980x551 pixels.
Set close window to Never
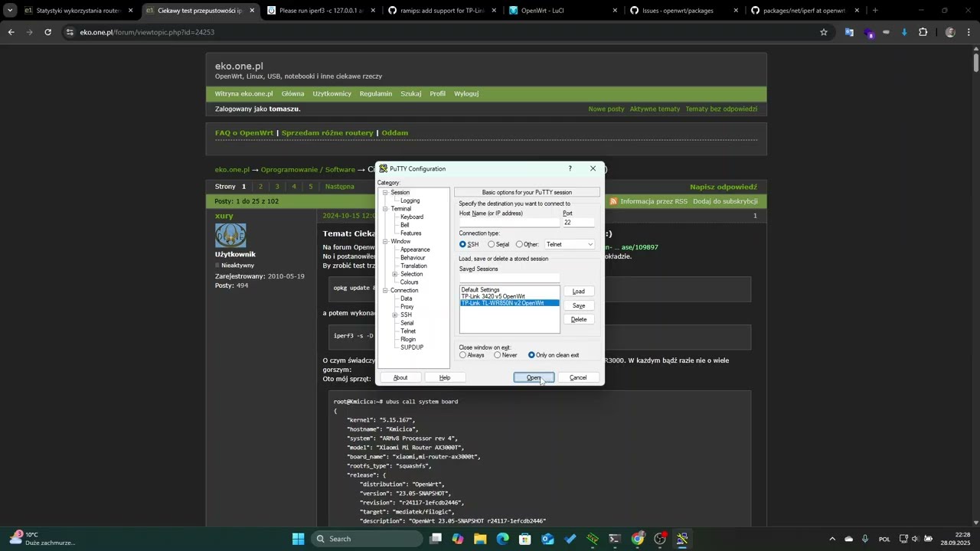498,355
